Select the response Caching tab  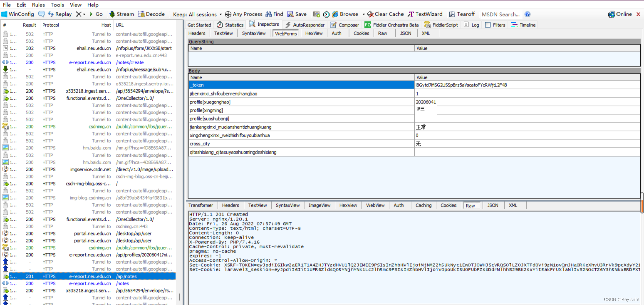pyautogui.click(x=423, y=205)
